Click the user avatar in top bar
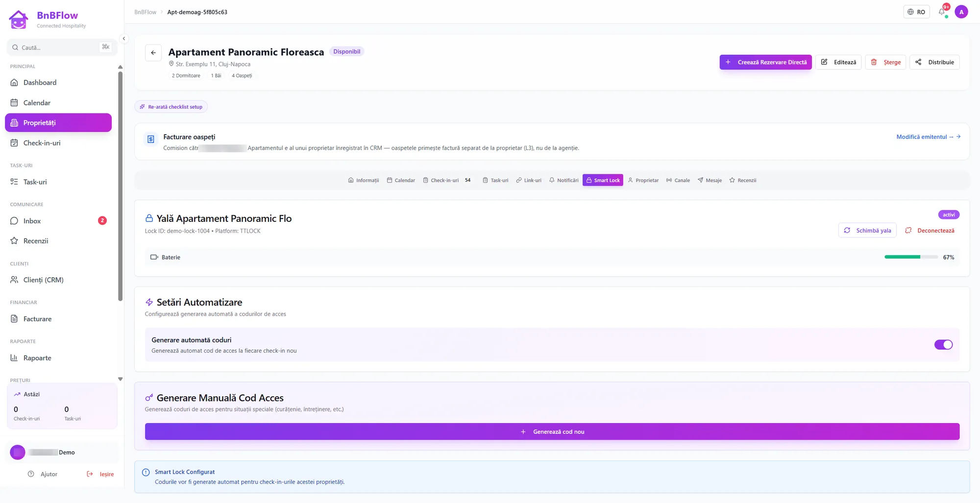This screenshot has height=503, width=980. click(x=961, y=12)
